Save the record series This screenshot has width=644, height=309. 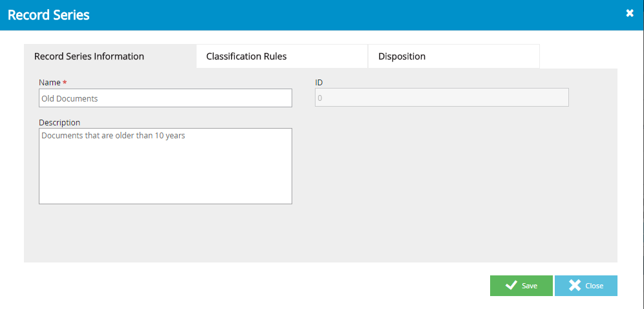521,286
